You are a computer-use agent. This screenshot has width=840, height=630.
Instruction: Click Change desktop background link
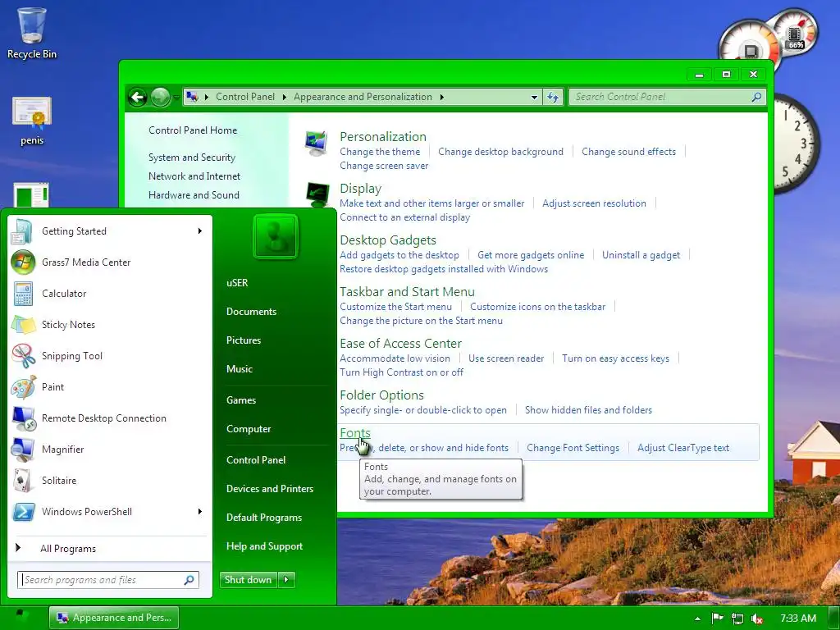point(501,152)
